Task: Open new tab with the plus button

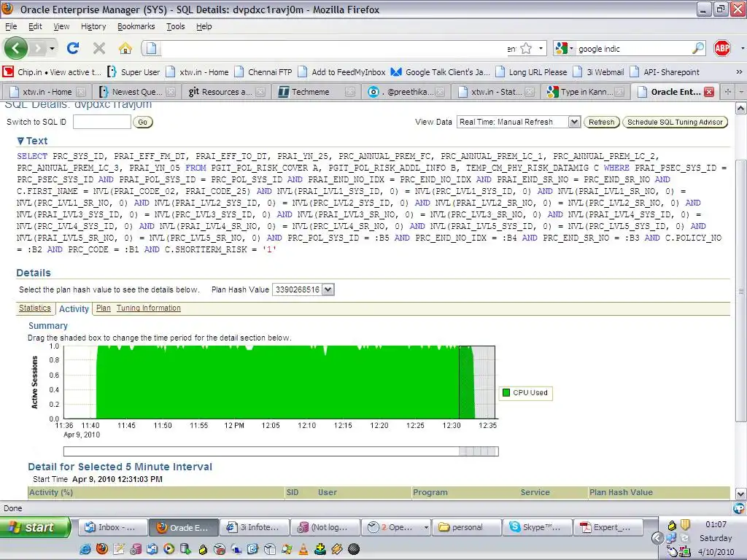Action: tap(727, 92)
